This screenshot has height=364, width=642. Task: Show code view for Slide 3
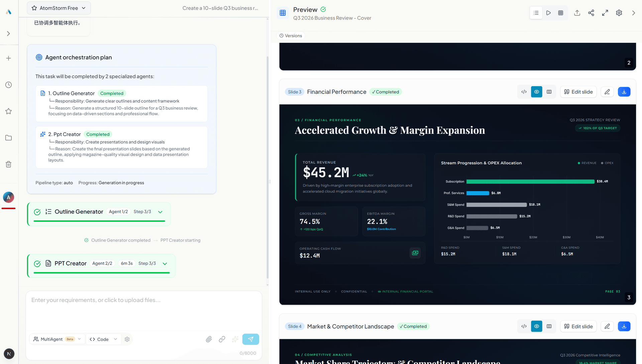tap(524, 92)
